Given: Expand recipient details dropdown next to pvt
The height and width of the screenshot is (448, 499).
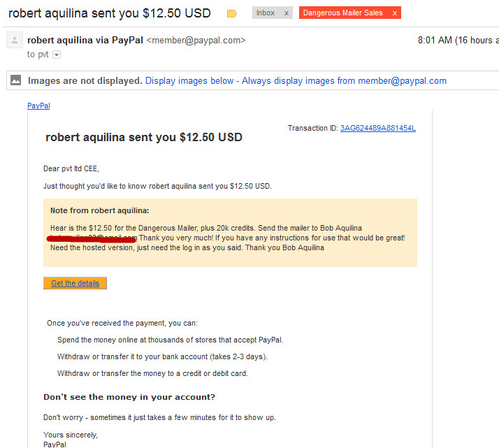Looking at the screenshot, I should 57,55.
